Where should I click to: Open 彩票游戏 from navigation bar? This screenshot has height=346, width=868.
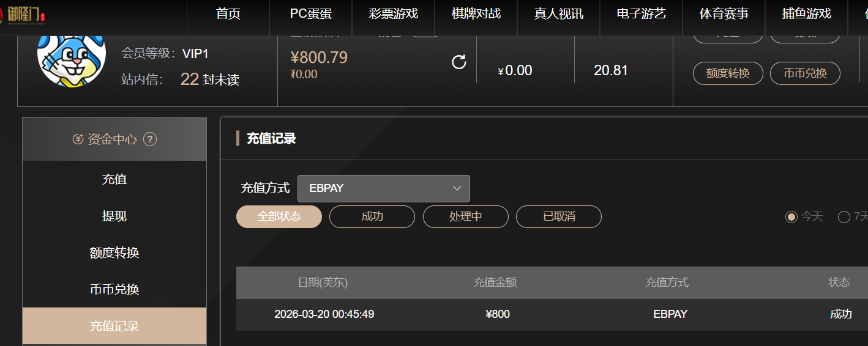(394, 14)
